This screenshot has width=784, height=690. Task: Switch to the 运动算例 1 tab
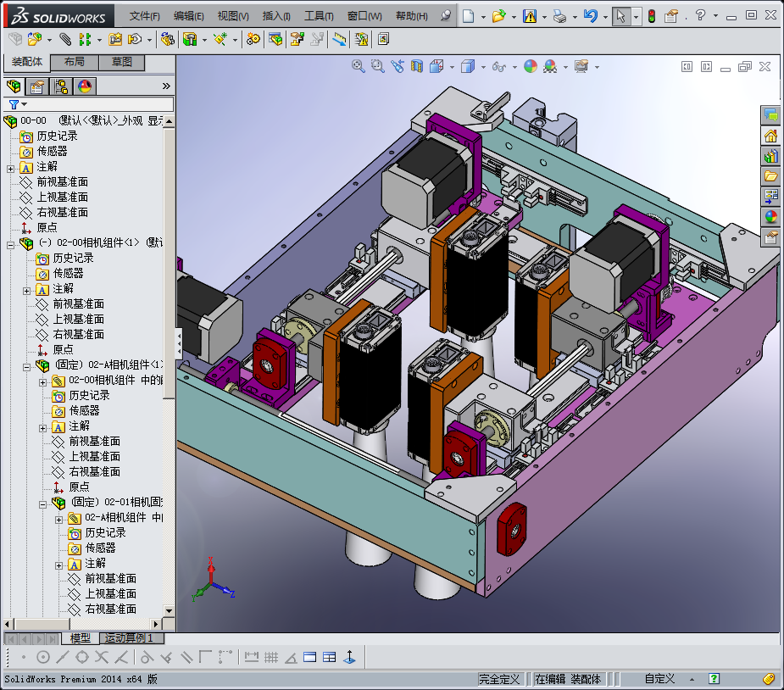point(132,638)
